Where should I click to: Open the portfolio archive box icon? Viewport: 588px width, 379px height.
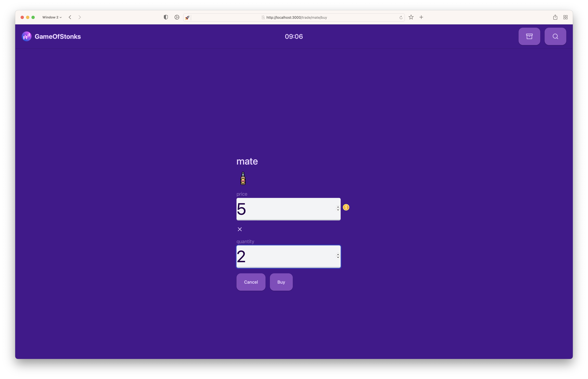coord(529,36)
